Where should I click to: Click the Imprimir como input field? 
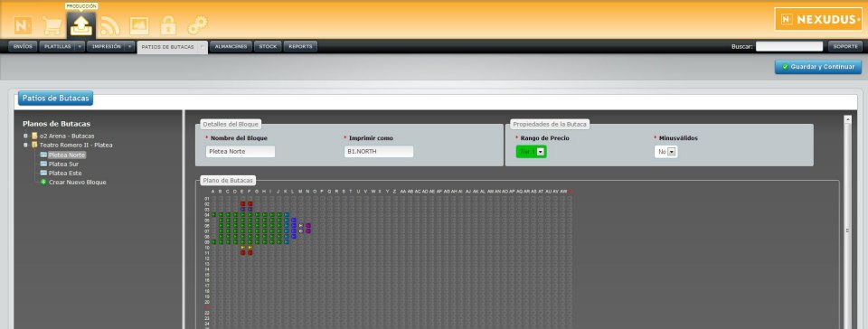[x=379, y=152]
